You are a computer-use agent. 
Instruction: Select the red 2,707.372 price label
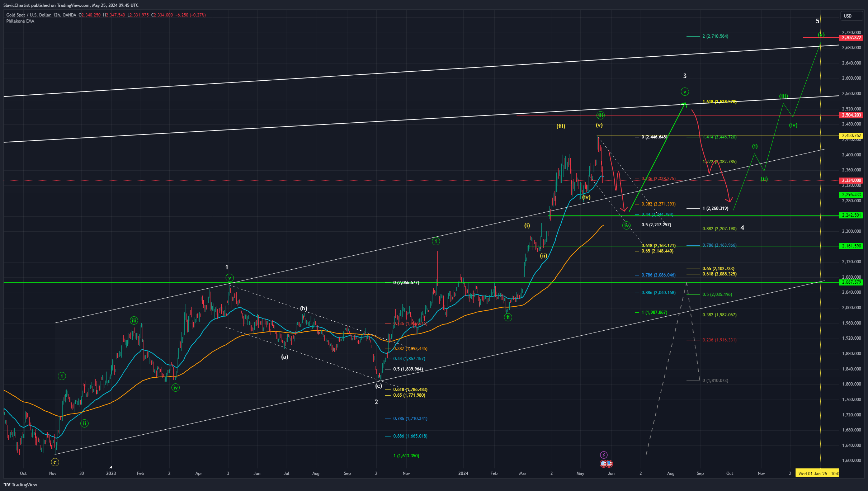click(x=852, y=38)
